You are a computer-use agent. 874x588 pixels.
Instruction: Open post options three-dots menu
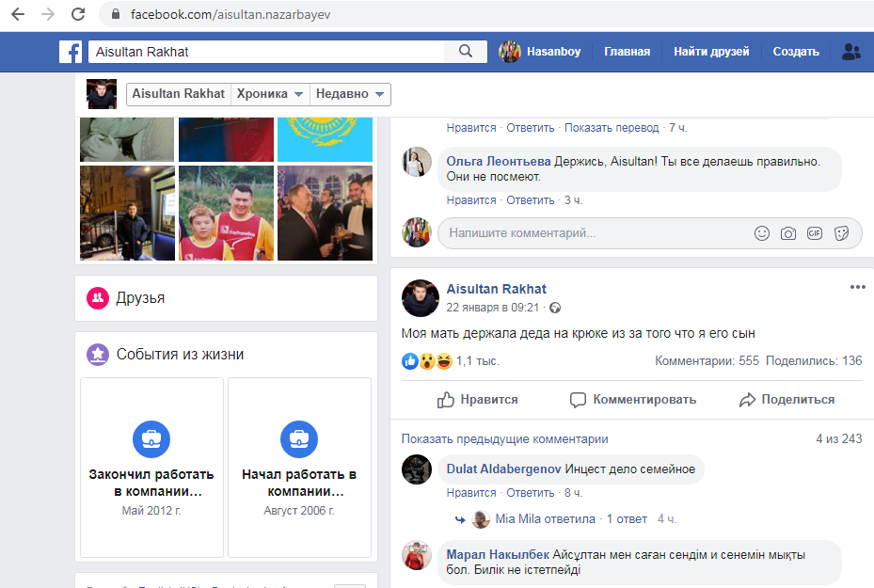coord(856,288)
